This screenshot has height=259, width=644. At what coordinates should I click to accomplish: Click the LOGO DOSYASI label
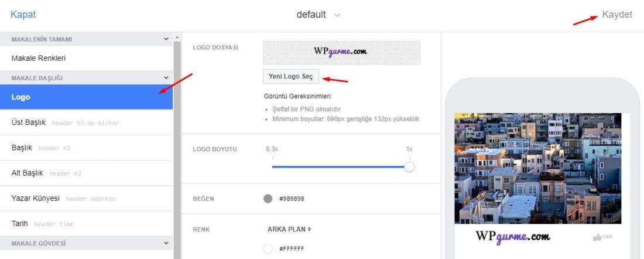click(x=215, y=47)
